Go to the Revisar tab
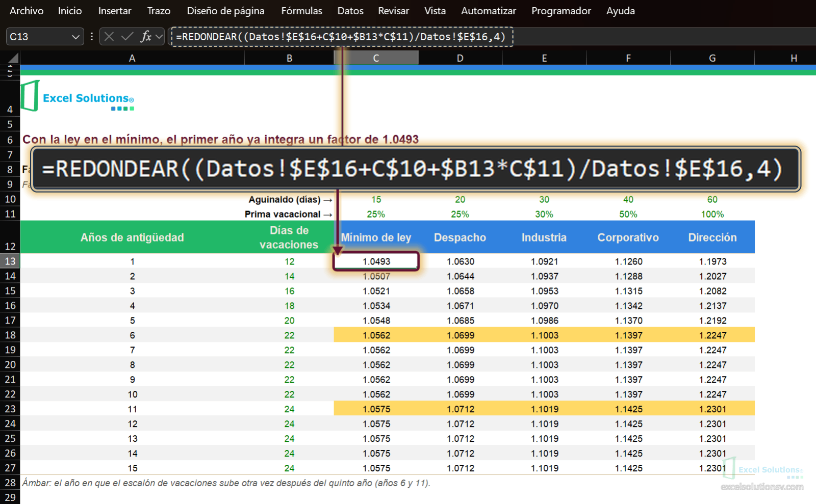816x504 pixels. tap(393, 11)
